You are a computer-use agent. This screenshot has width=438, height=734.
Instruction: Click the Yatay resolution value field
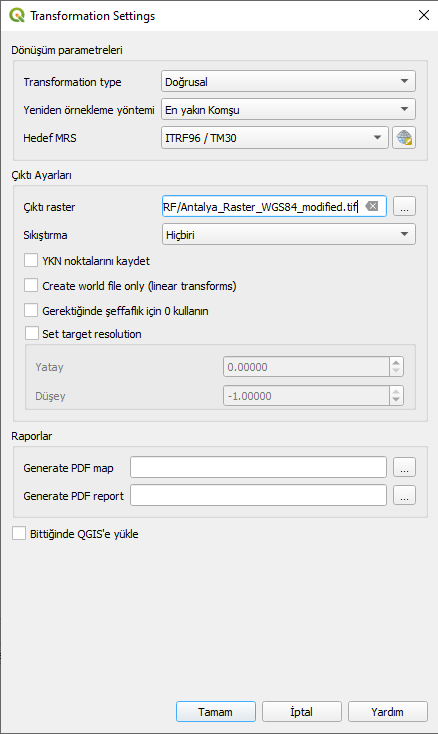pos(306,367)
